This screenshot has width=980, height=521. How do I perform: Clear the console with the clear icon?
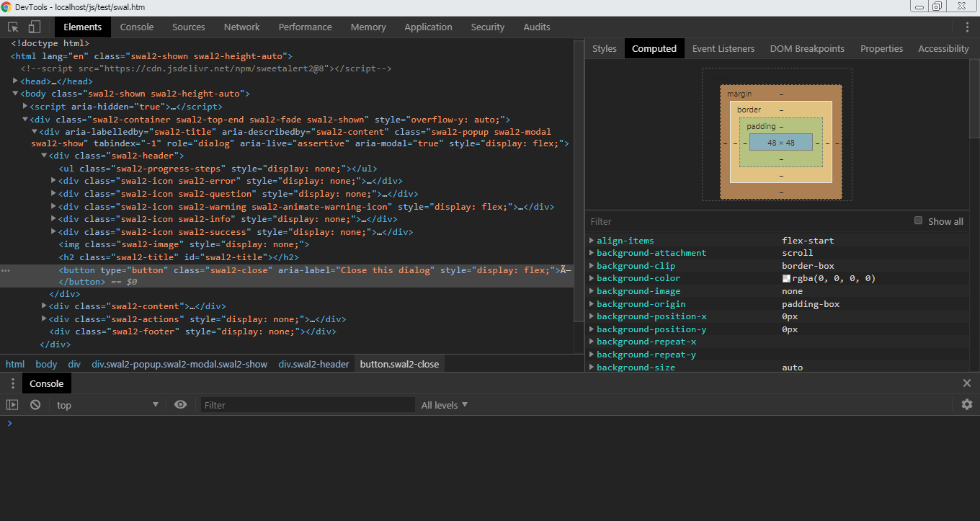coord(35,405)
